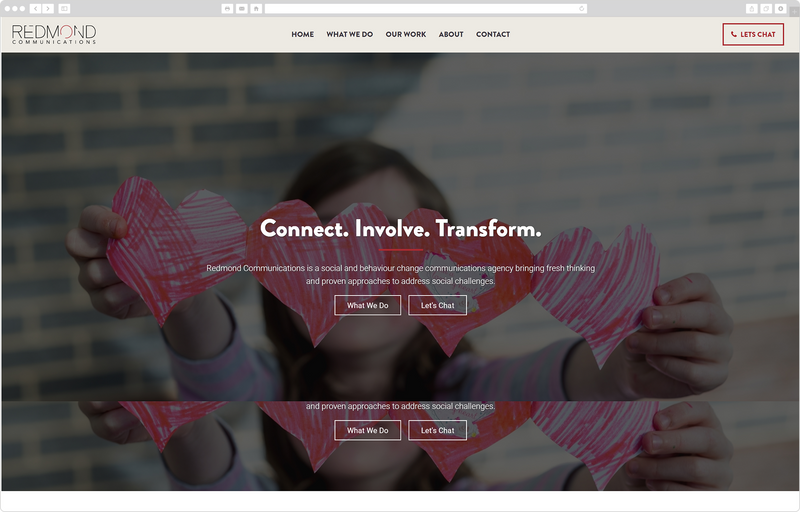Screen dimensions: 800x512
Task: Click the Redmond Communications logo
Action: (x=54, y=34)
